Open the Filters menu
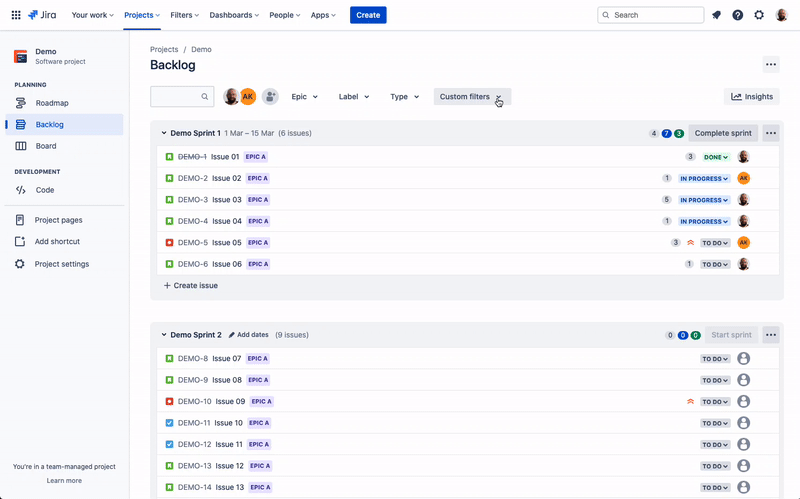This screenshot has width=800, height=499. 185,15
